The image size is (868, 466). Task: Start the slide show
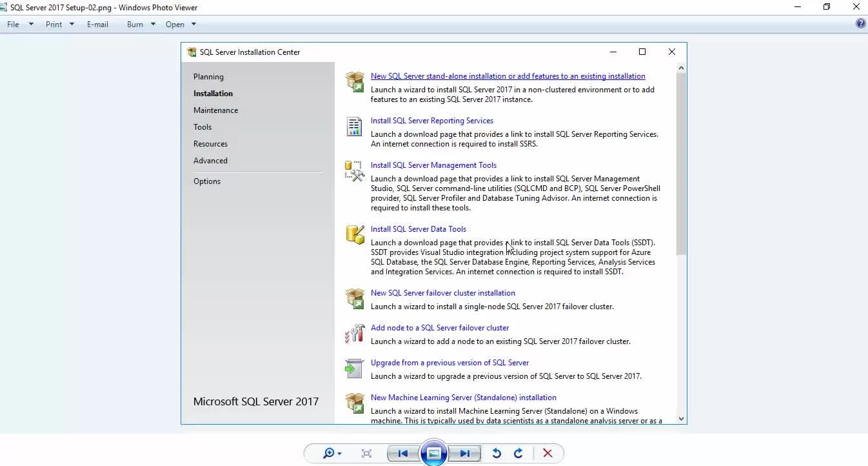pyautogui.click(x=434, y=453)
